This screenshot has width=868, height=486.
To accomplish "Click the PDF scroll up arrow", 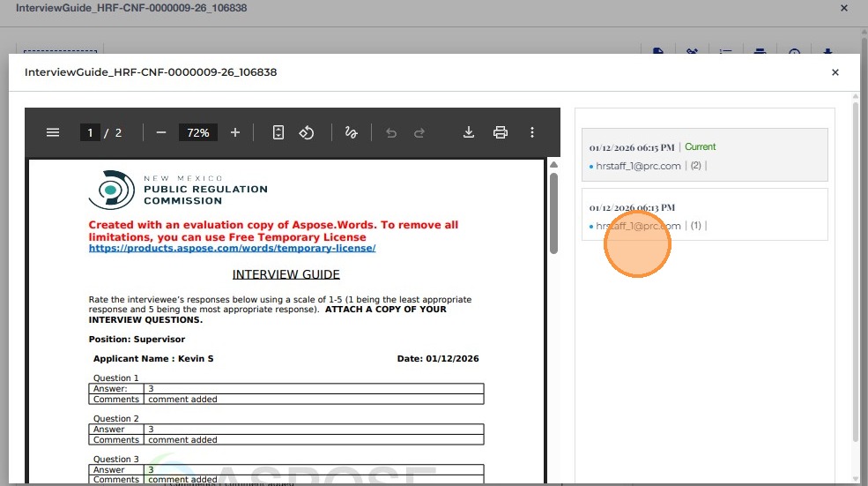I will (553, 165).
